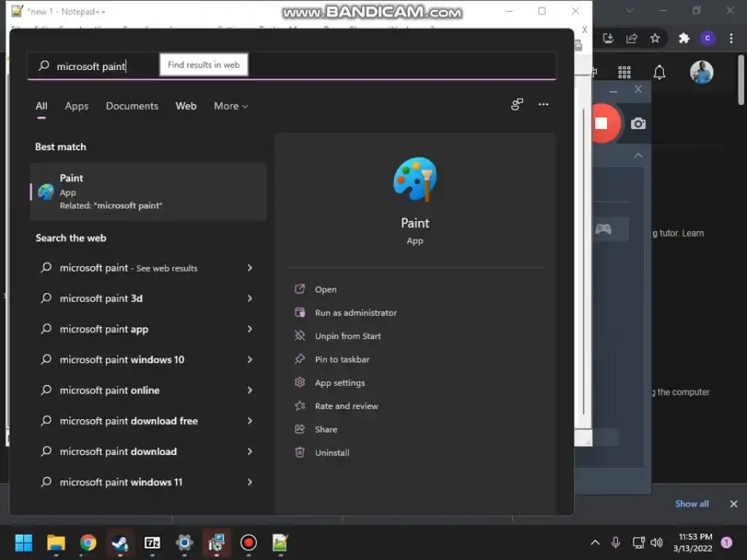Click the Bandicam record taskbar icon

pos(248,542)
